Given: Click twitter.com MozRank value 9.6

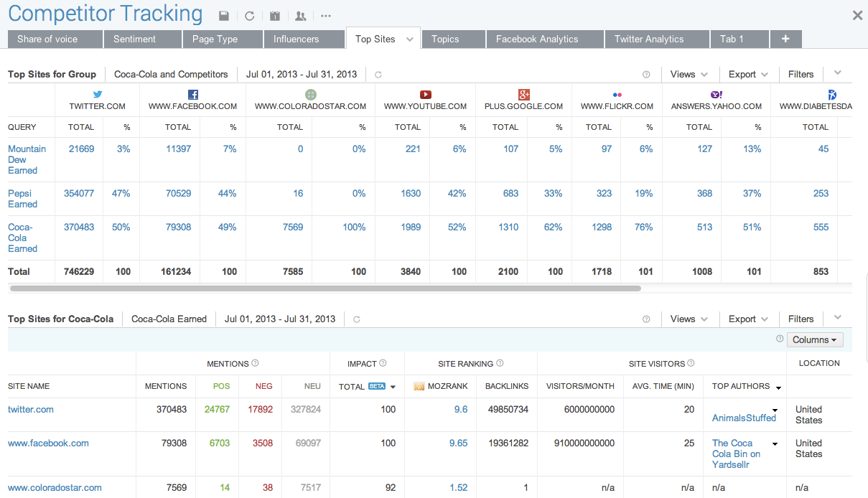Looking at the screenshot, I should click(x=461, y=409).
